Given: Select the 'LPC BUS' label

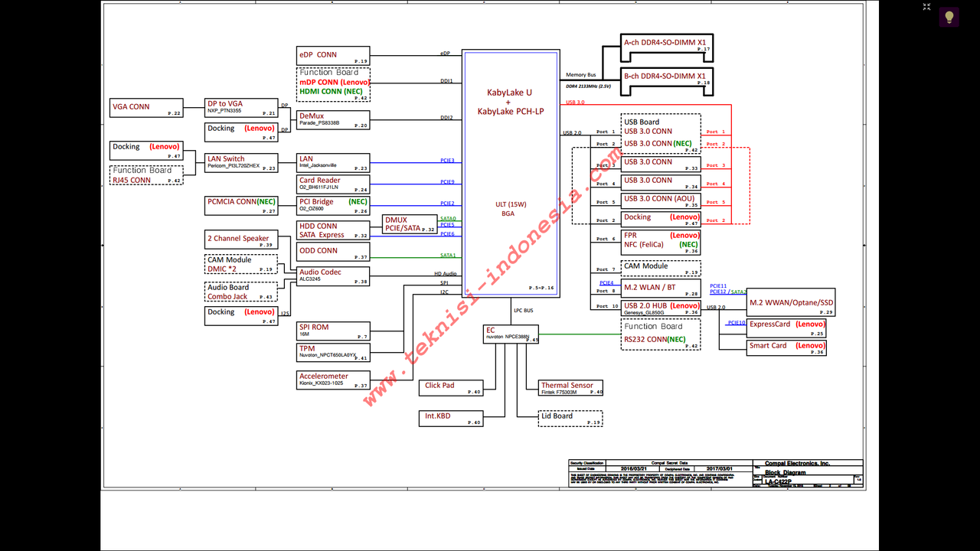Looking at the screenshot, I should (523, 311).
